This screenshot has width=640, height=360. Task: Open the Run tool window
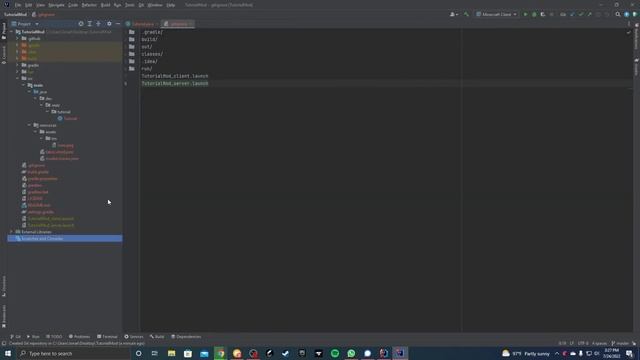coord(33,336)
